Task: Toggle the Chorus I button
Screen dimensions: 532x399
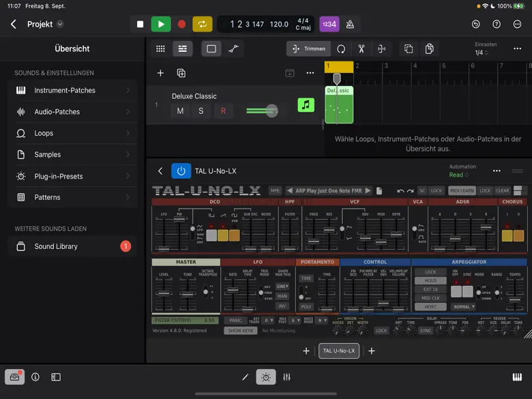Action: (x=507, y=235)
